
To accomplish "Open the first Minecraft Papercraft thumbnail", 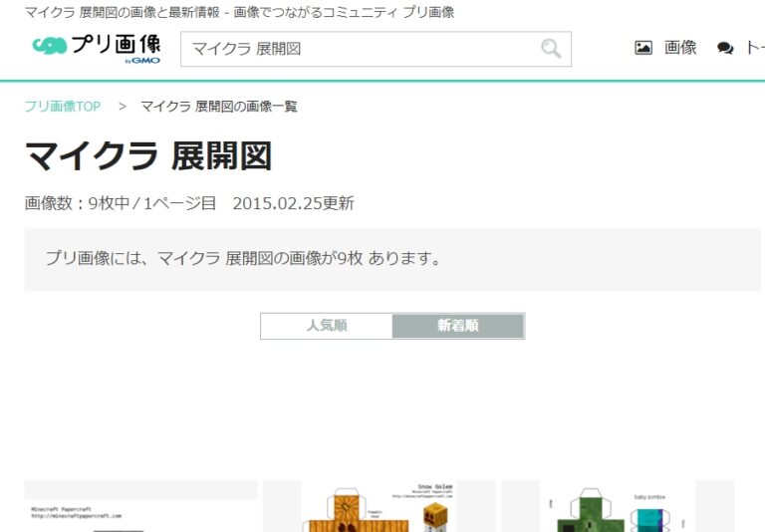I will coord(140,506).
